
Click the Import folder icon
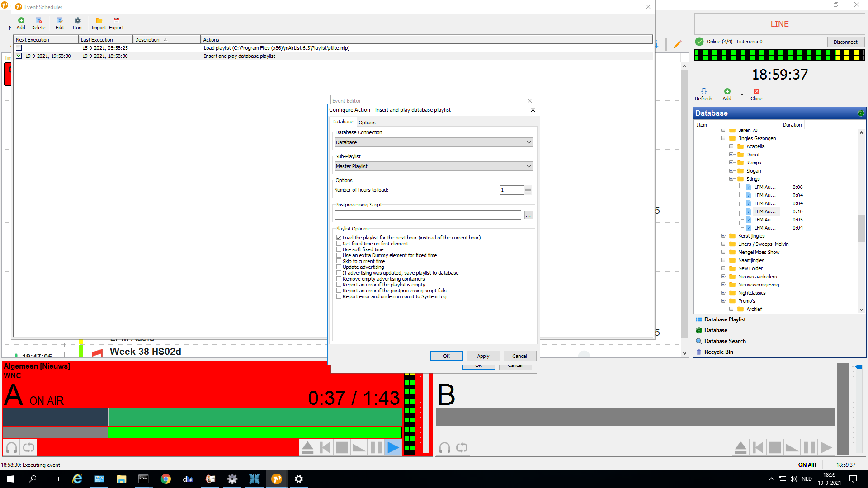[x=99, y=21]
